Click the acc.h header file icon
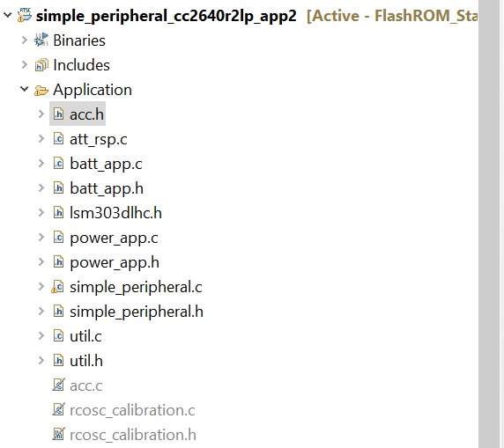The width and height of the screenshot is (504, 448). pos(58,114)
